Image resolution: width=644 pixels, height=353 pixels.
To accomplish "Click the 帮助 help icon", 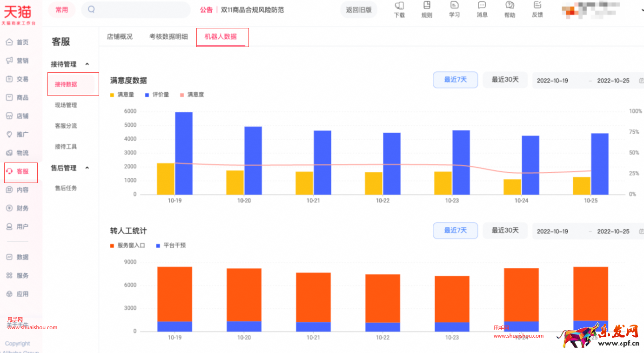I will coord(510,5).
